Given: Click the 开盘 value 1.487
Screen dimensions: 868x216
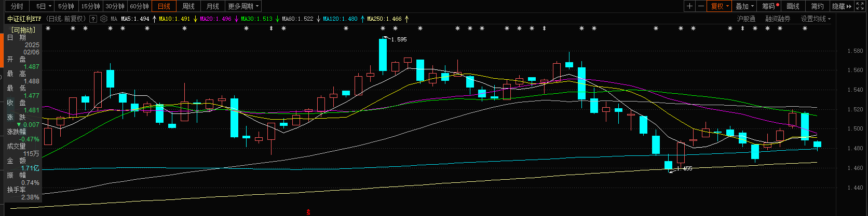Looking at the screenshot, I should pyautogui.click(x=31, y=67).
